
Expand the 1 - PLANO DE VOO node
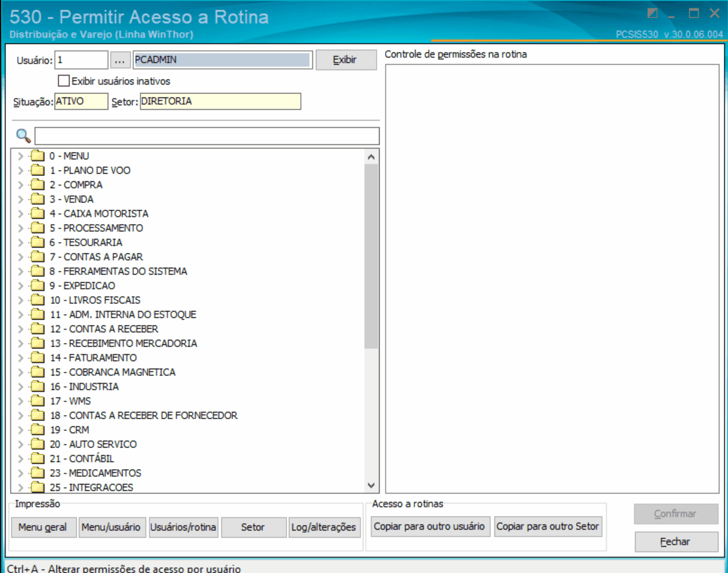pyautogui.click(x=21, y=171)
